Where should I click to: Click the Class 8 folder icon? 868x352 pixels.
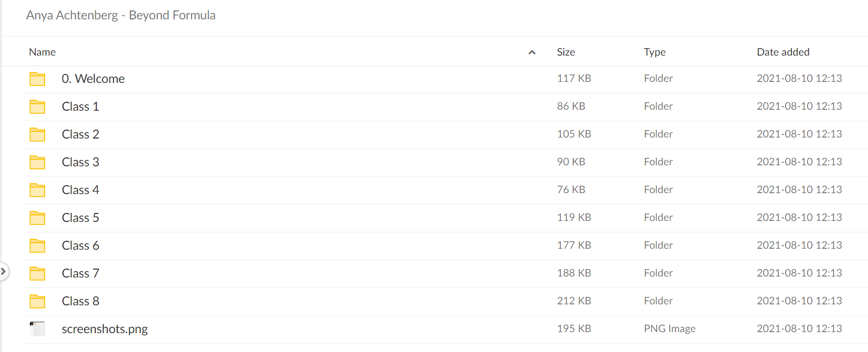(x=37, y=301)
